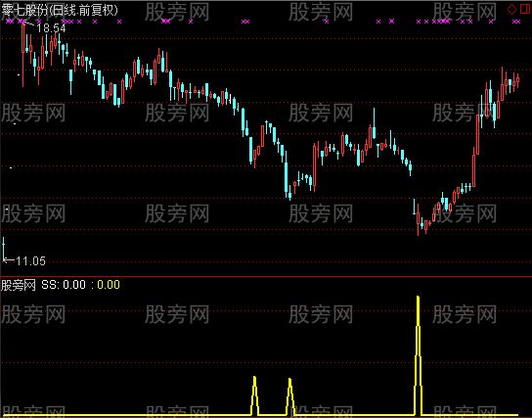Select the tallest yellow spike in SS indicator
The image size is (532, 418).
(418, 355)
